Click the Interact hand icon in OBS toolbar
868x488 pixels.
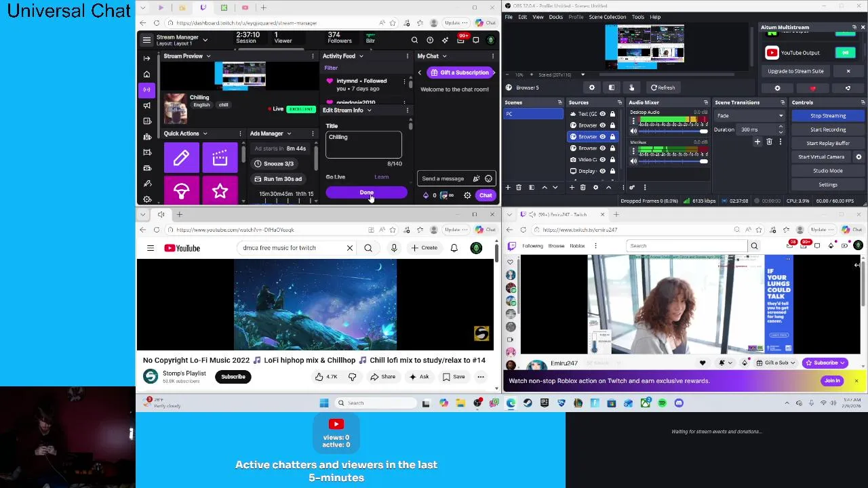tap(631, 87)
